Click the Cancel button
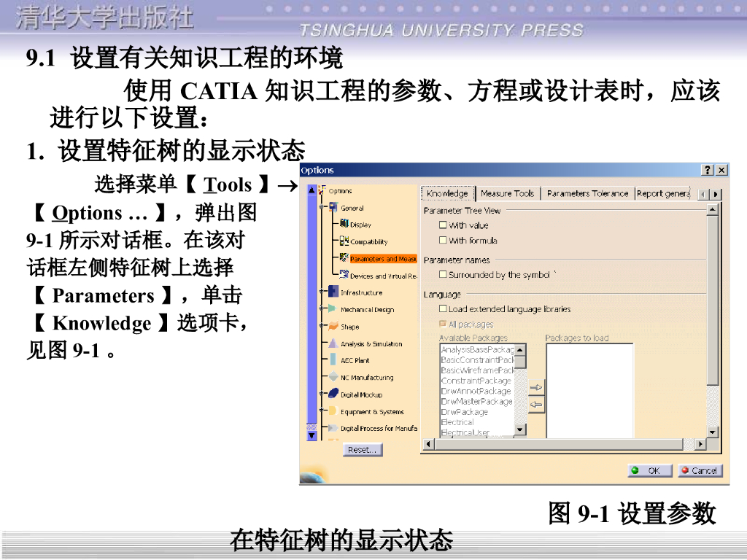This screenshot has width=747, height=560. point(700,470)
